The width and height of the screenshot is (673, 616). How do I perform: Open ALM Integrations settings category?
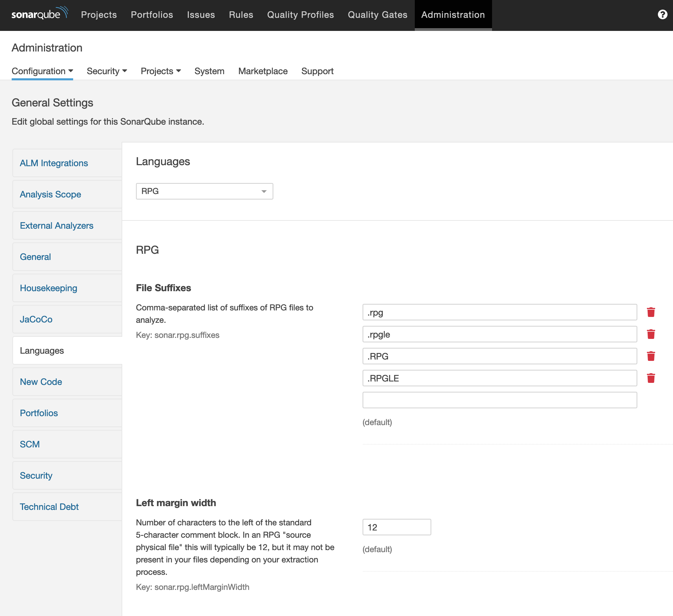[54, 163]
